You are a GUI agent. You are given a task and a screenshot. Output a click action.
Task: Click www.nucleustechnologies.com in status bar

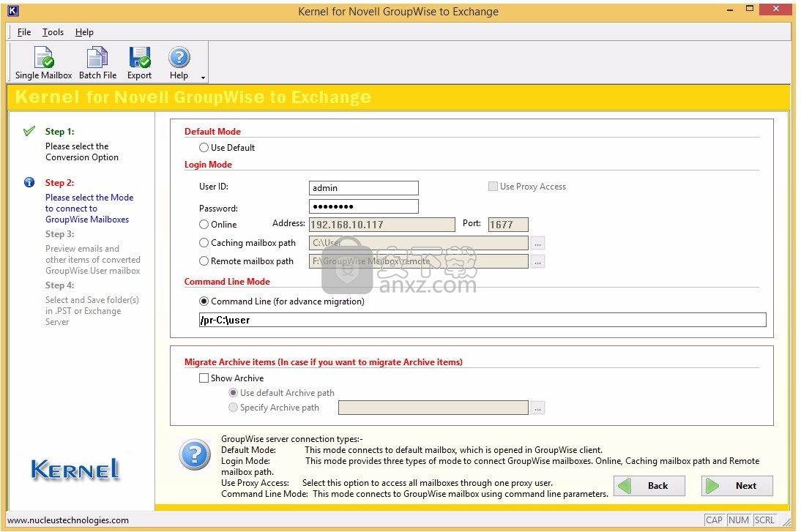[x=68, y=520]
